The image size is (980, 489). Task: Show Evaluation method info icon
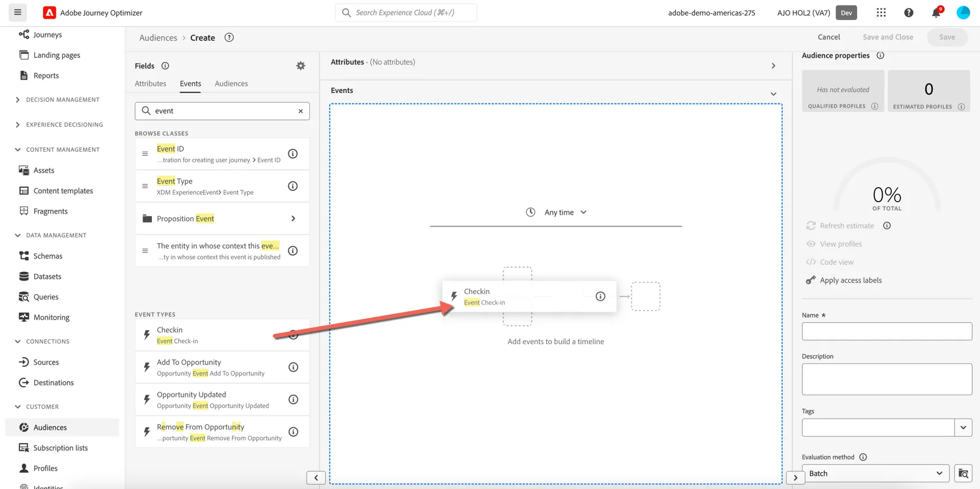click(x=863, y=457)
